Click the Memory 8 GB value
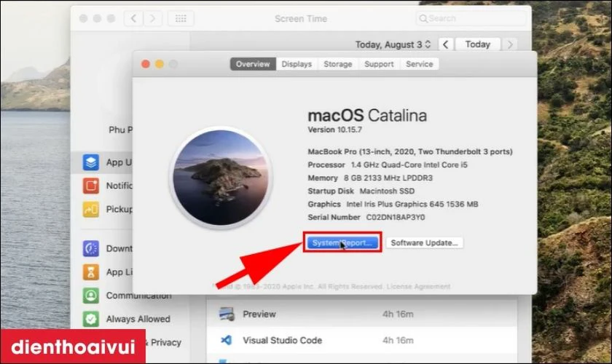The height and width of the screenshot is (364, 612). click(388, 178)
